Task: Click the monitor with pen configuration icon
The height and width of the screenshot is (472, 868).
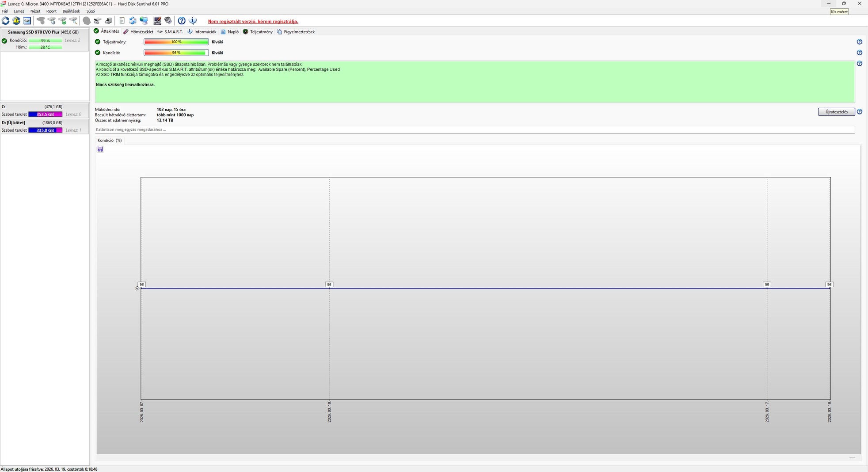Action: [157, 21]
